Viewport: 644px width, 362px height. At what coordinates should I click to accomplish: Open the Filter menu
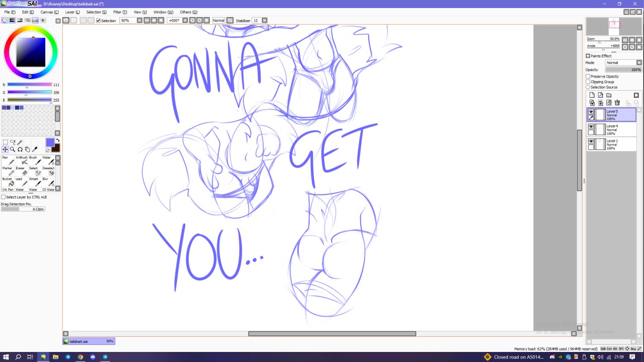click(120, 12)
